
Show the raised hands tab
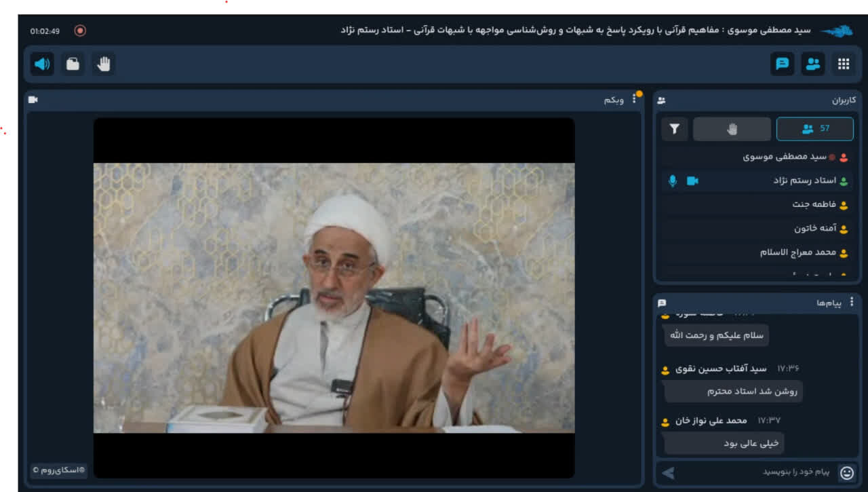click(732, 129)
